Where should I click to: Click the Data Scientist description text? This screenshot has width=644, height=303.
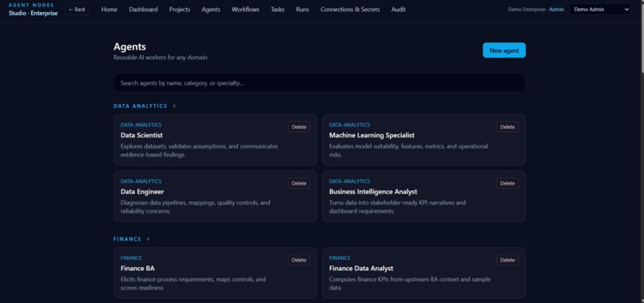[x=199, y=150]
